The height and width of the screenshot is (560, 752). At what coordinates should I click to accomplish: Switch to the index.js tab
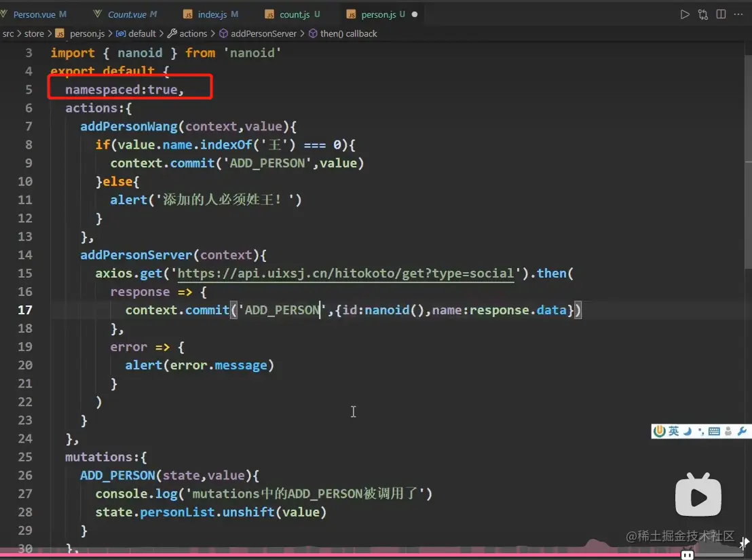[x=212, y=14]
